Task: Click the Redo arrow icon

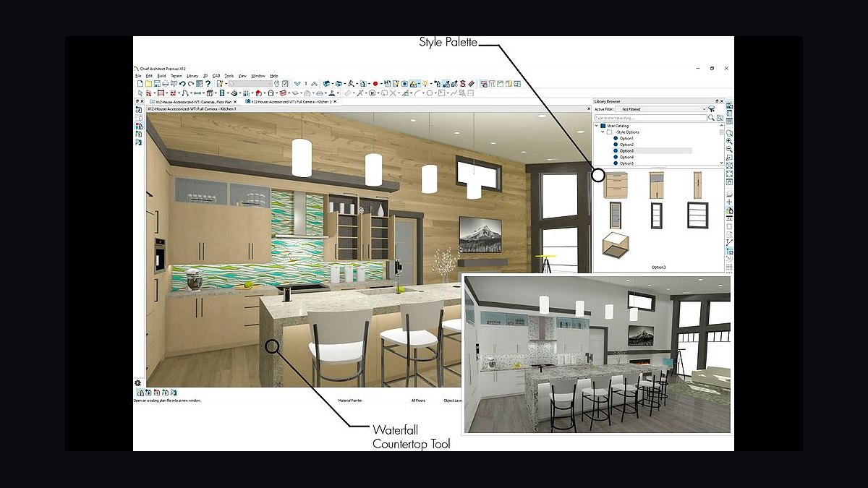Action: coord(191,84)
